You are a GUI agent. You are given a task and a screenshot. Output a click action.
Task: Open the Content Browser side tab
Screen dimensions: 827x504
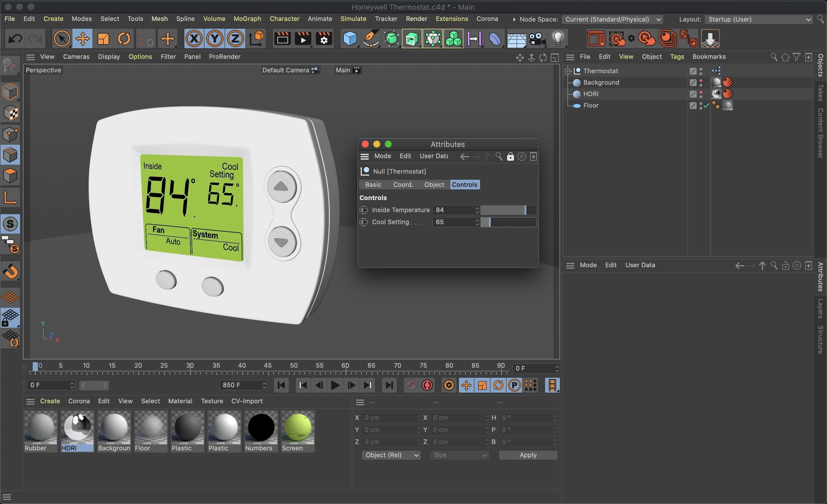click(x=820, y=133)
